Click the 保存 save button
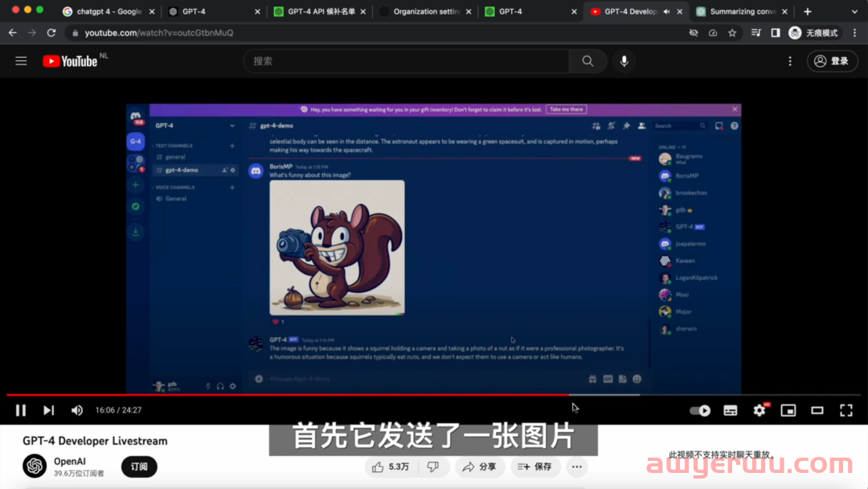 [534, 466]
